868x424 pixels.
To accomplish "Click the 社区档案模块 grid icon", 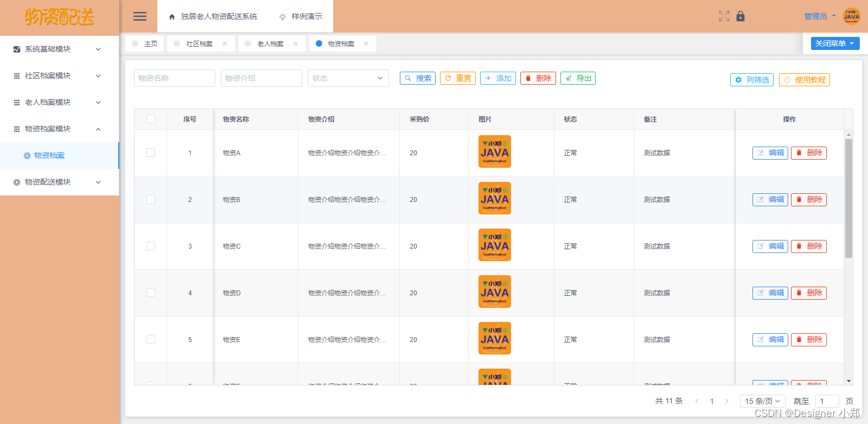I will click(x=17, y=76).
